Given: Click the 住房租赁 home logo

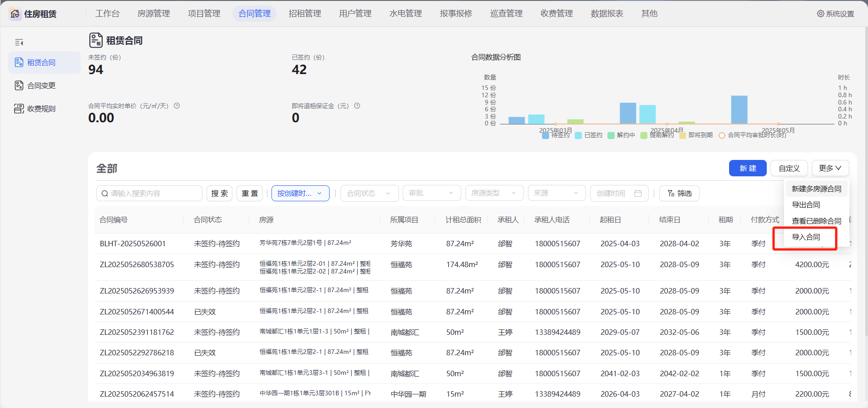Looking at the screenshot, I should coord(15,14).
